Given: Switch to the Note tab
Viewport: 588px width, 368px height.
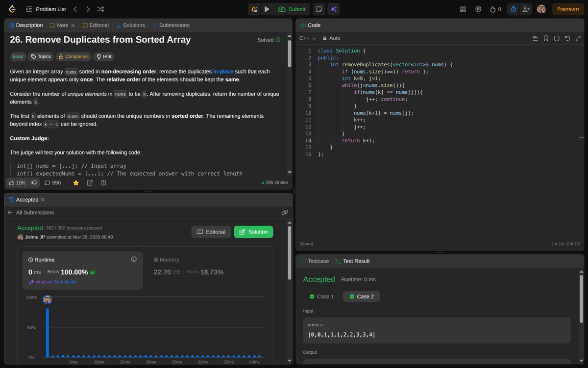Looking at the screenshot, I should tap(59, 25).
